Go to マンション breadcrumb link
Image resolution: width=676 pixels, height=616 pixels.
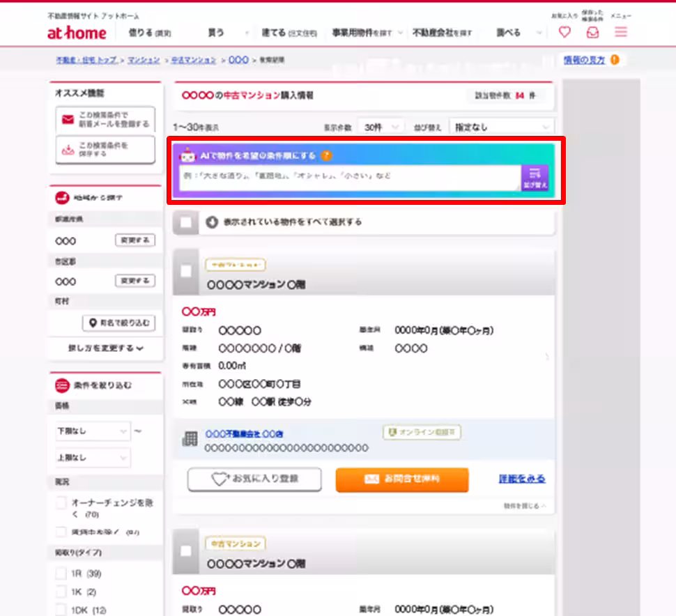pos(144,60)
